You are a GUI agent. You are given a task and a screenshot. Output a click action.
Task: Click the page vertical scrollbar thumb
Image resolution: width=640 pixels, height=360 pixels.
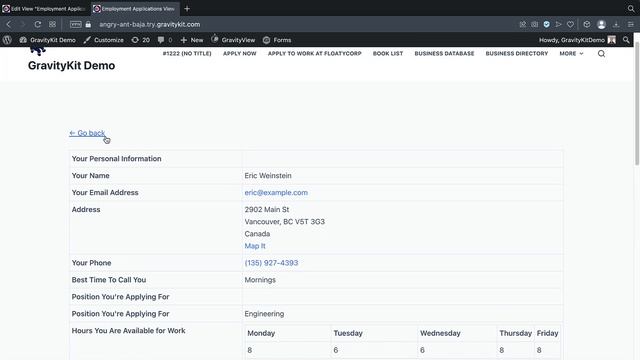637,104
